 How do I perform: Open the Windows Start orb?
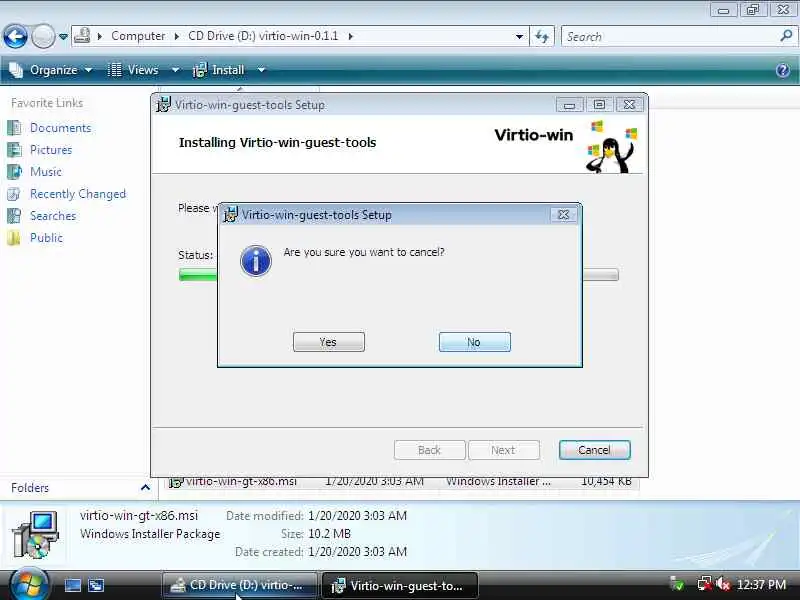(28, 585)
